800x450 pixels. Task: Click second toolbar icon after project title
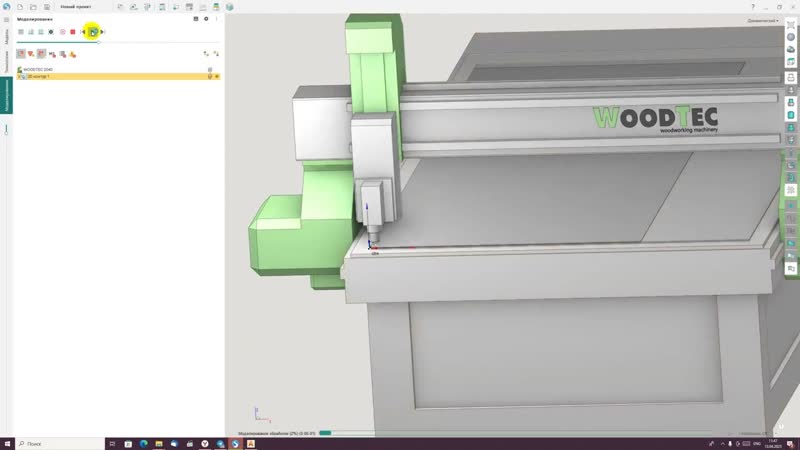pyautogui.click(x=134, y=7)
